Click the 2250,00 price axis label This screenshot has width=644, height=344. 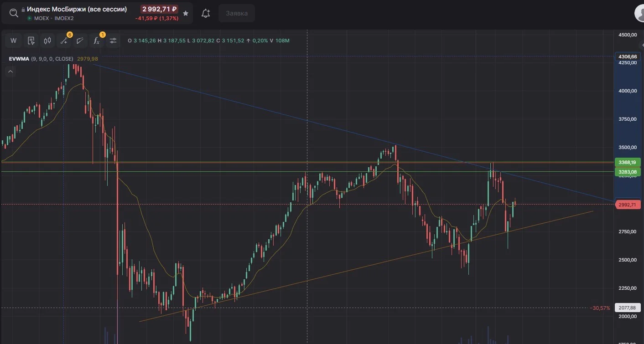click(627, 288)
